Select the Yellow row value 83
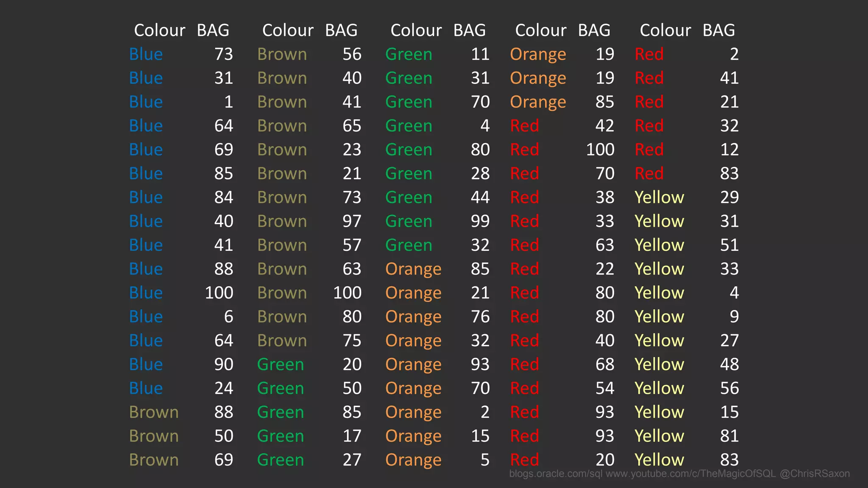This screenshot has height=488, width=868. point(729,460)
